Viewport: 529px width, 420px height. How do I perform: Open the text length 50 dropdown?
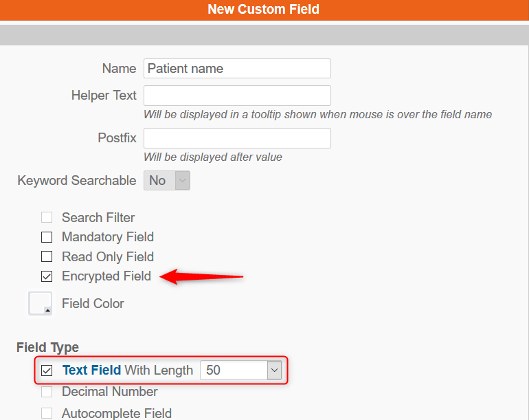[241, 371]
